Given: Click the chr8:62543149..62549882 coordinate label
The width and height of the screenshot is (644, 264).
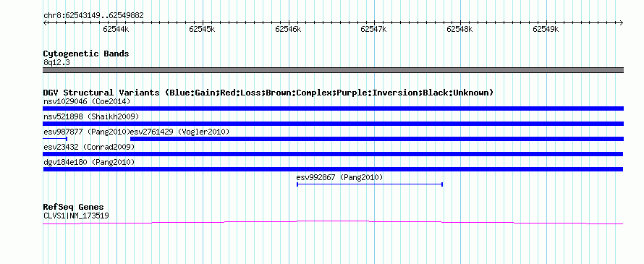Looking at the screenshot, I should click(x=93, y=16).
